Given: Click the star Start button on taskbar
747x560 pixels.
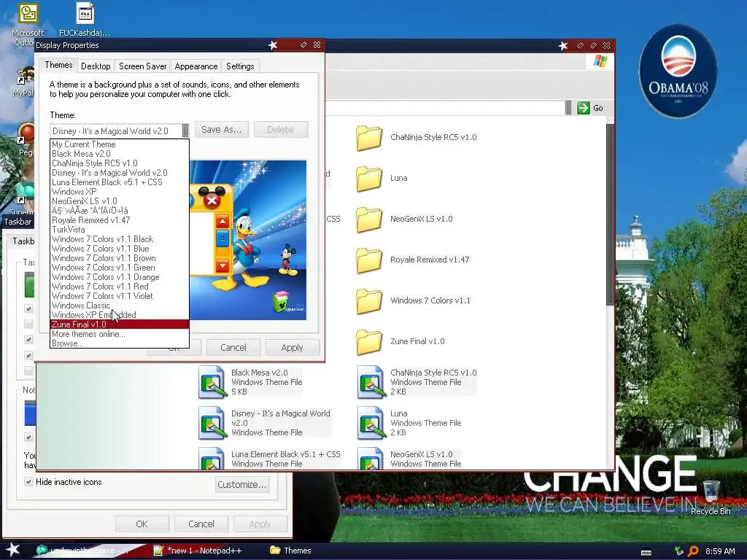Looking at the screenshot, I should click(x=12, y=550).
